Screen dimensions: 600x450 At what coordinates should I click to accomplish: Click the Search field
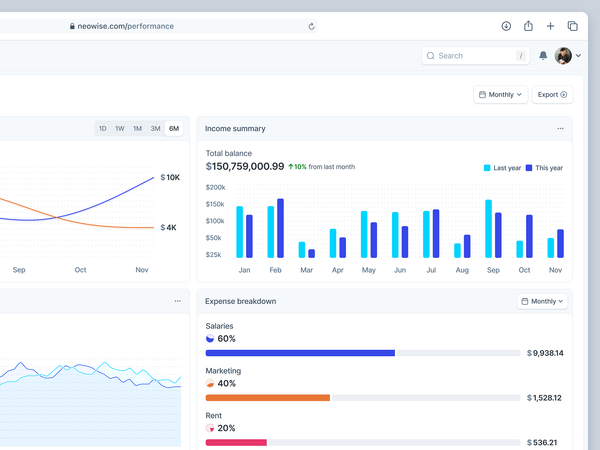(x=476, y=56)
